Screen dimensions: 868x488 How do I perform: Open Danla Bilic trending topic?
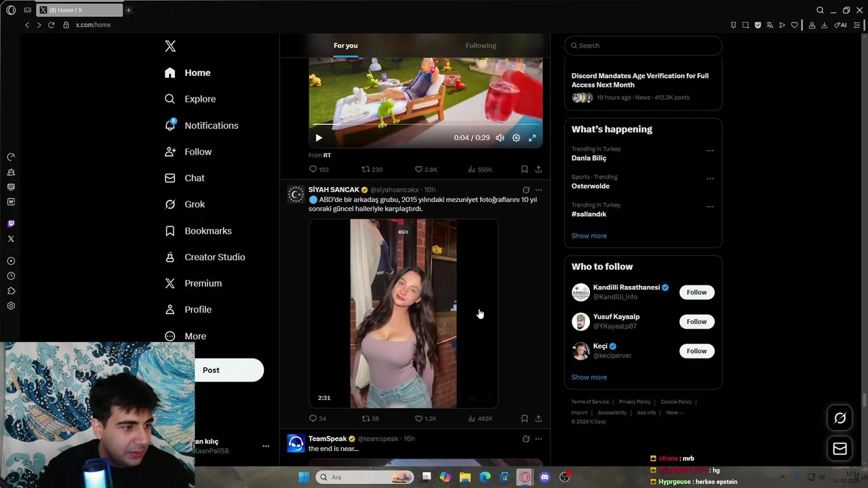tap(589, 158)
